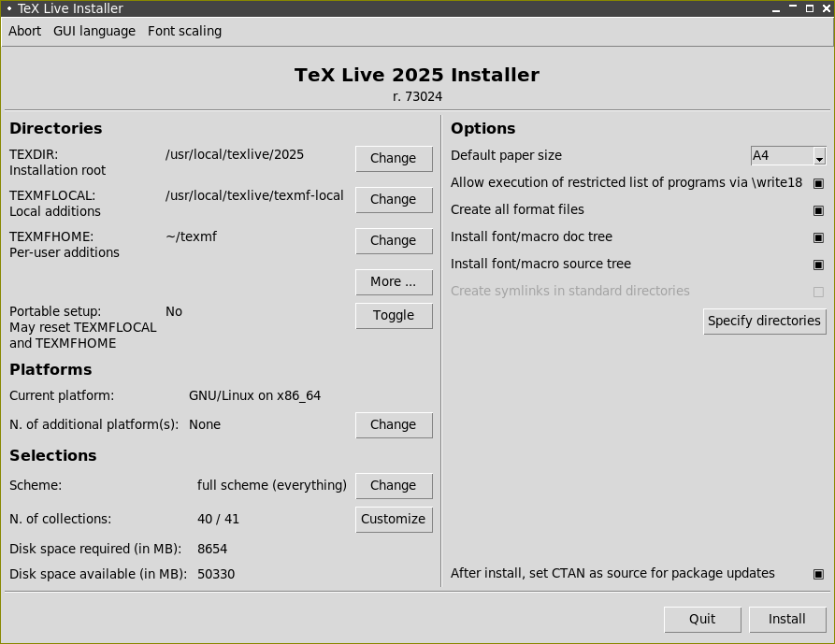Click Install to start installation

(786, 620)
